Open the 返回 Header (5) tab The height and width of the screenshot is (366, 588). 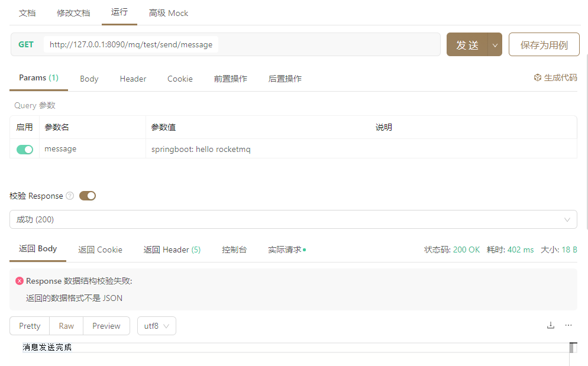click(x=172, y=250)
